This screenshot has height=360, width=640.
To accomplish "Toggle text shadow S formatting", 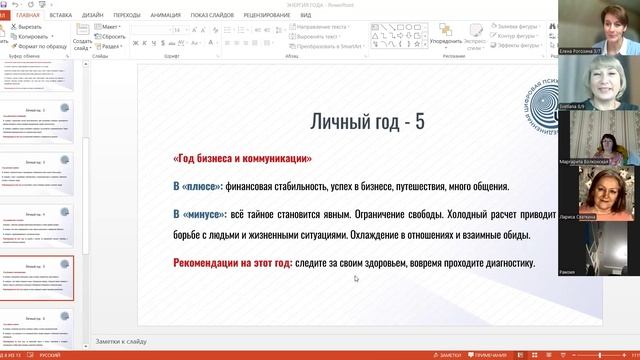I will [162, 43].
